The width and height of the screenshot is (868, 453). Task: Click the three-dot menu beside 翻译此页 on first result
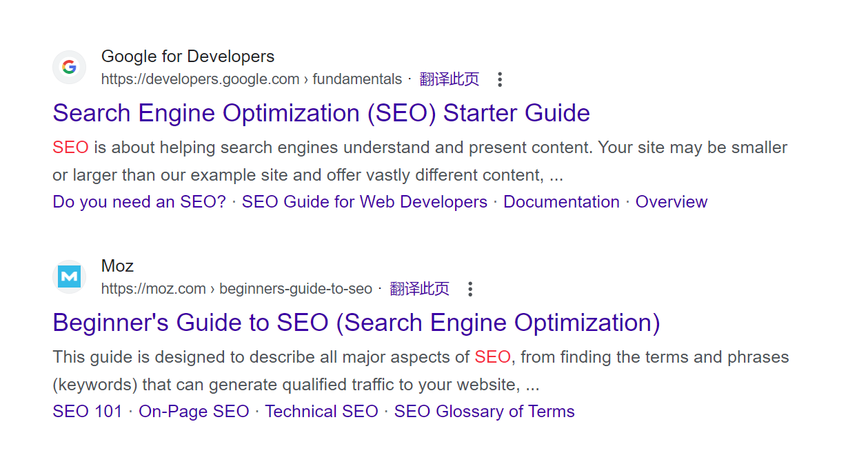click(x=499, y=79)
